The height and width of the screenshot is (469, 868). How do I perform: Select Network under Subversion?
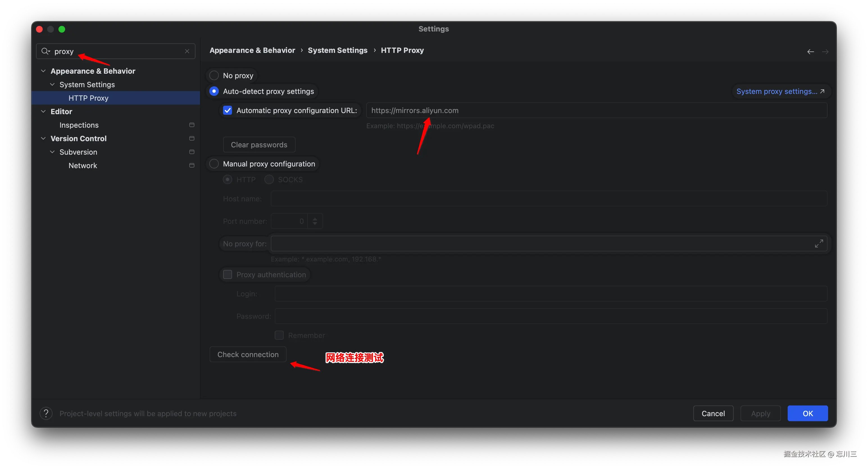point(83,166)
